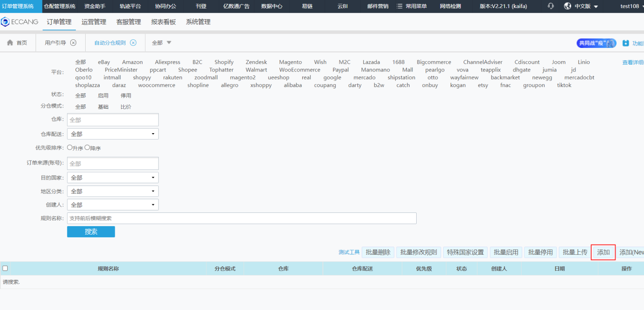Screen dimensions: 644x310
Task: Click the 功能 icon at the right edge
Action: [x=626, y=43]
